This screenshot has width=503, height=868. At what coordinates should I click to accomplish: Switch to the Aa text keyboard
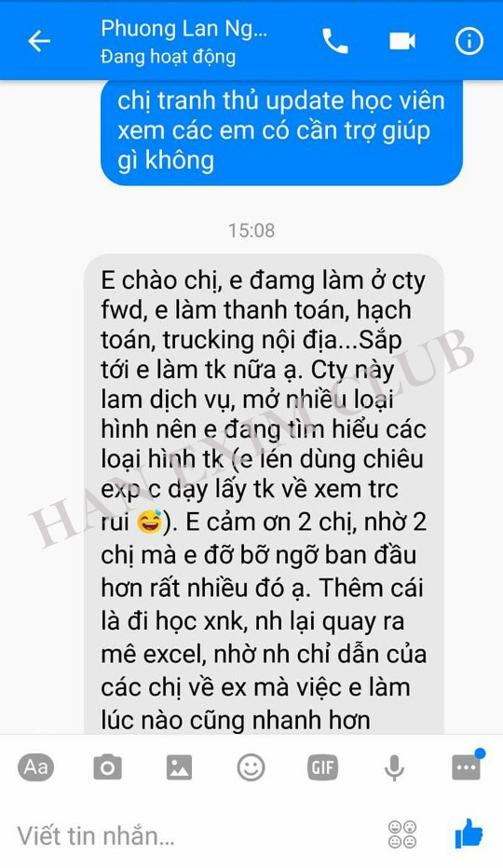coord(36,767)
